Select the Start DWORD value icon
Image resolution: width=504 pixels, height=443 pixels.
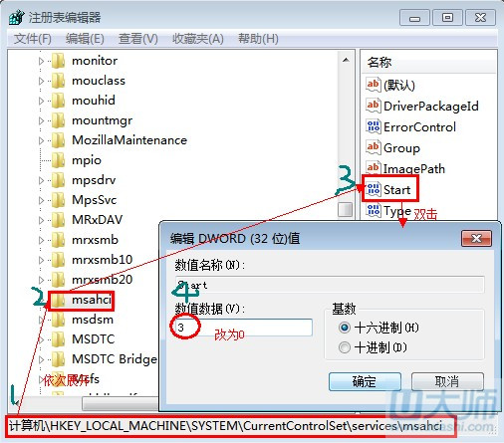[374, 190]
